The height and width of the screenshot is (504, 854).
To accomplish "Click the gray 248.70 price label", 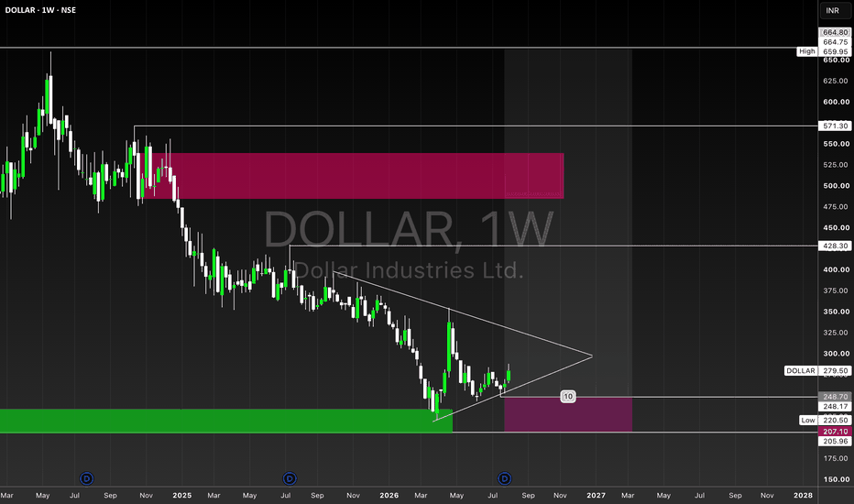I will pos(835,397).
